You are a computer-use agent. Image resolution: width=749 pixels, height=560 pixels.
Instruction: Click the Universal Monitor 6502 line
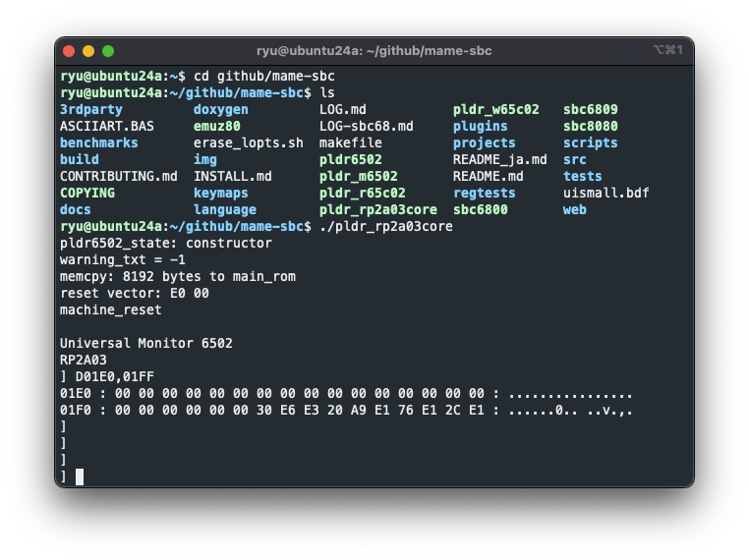click(x=146, y=343)
